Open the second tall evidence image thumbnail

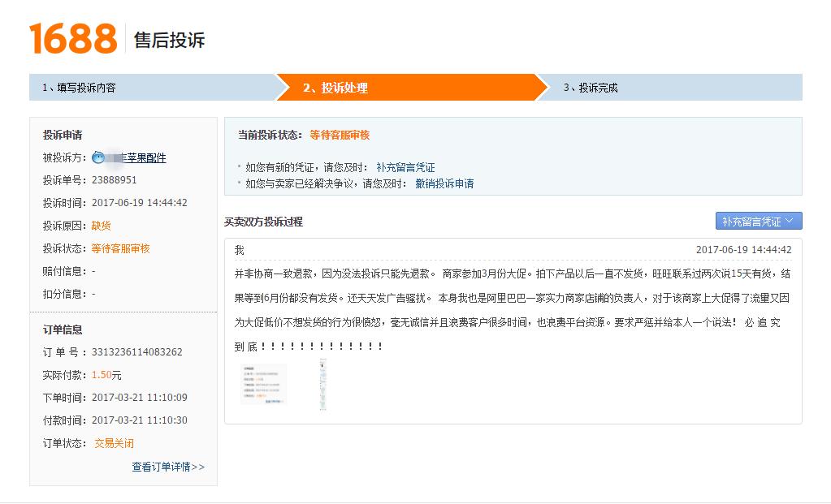coord(323,386)
